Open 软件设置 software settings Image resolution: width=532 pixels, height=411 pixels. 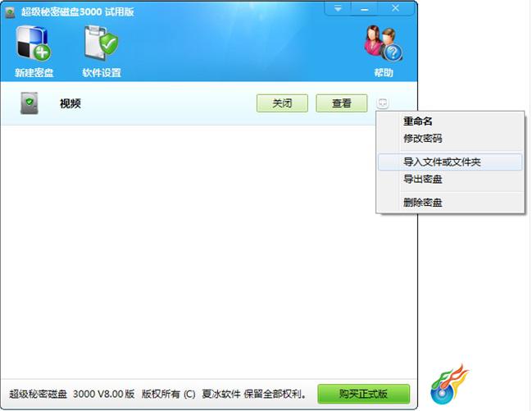coord(102,51)
